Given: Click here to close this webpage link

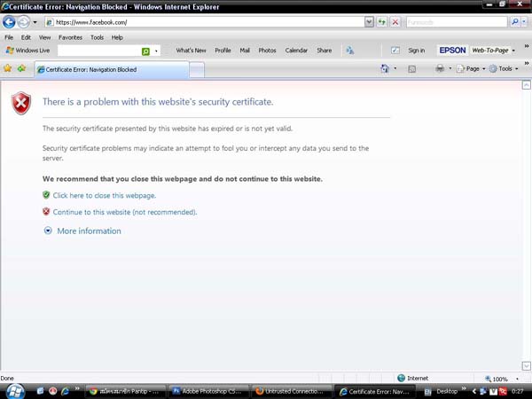Looking at the screenshot, I should (104, 195).
